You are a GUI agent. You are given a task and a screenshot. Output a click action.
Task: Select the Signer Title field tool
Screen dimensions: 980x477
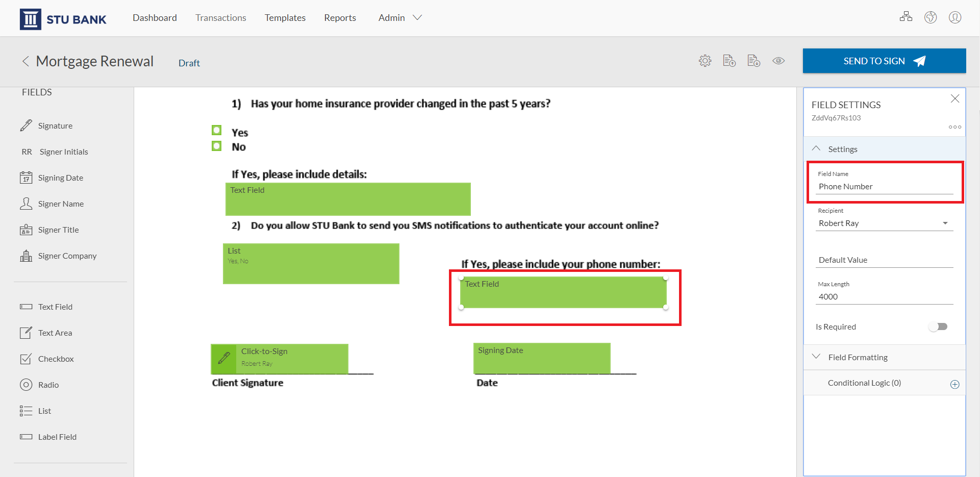click(x=49, y=230)
